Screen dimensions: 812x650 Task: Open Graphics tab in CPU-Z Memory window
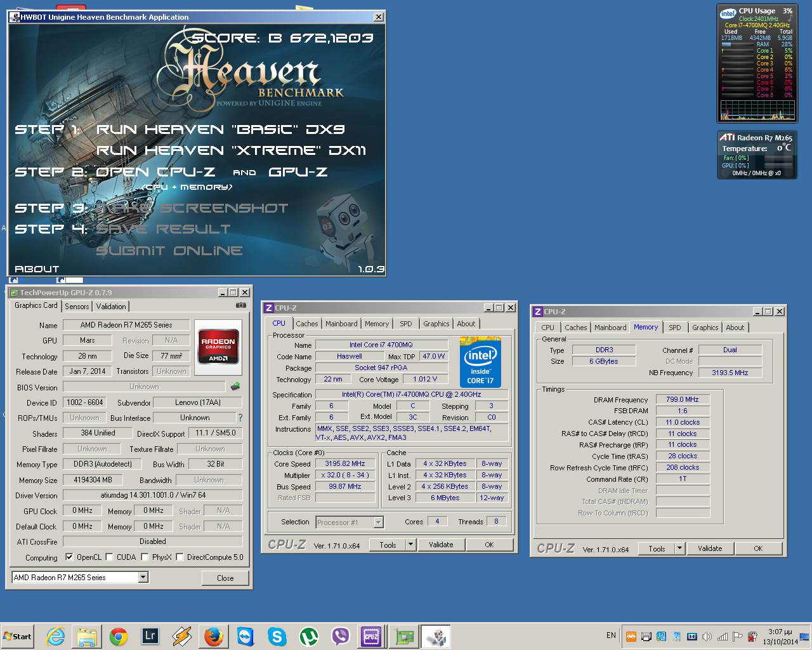coord(705,328)
